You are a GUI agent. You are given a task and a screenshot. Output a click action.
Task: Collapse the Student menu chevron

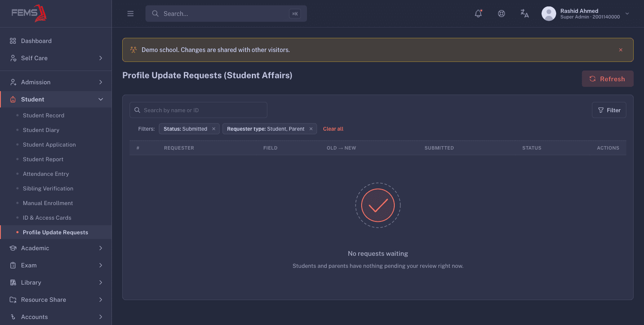pos(101,99)
